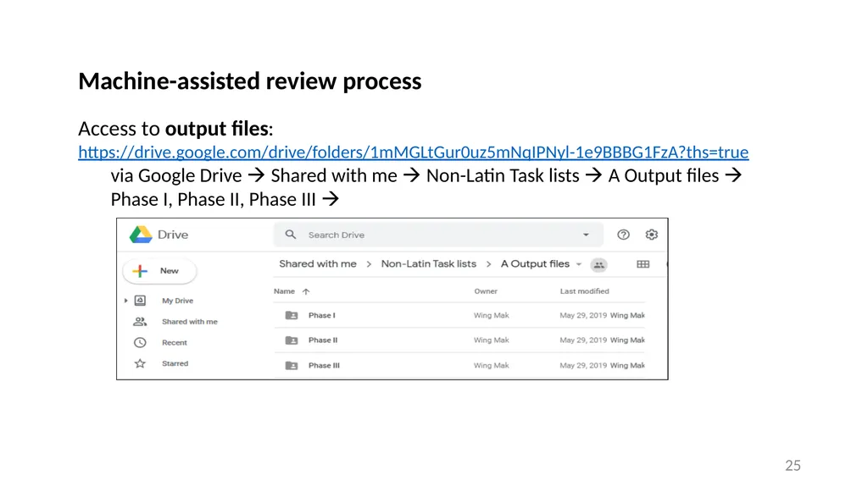Click the search magnifier icon
The image size is (868, 487).
coord(291,235)
